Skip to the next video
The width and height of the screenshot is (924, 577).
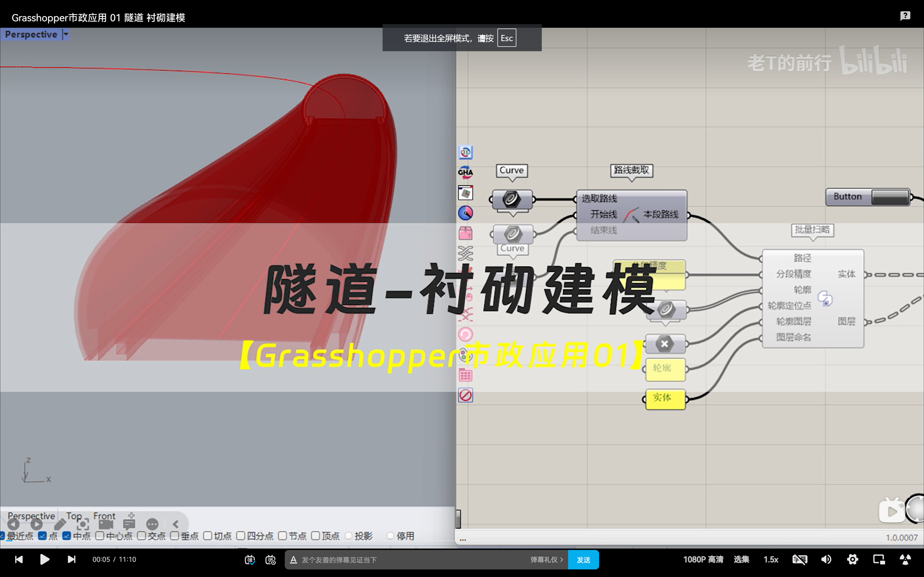(71, 559)
